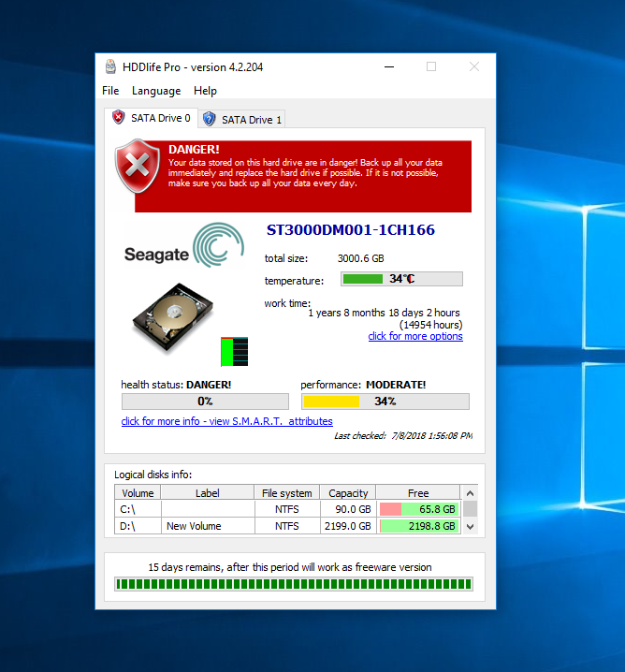Viewport: 625px width, 672px height.
Task: Click the hard disk drive picture
Action: tap(173, 318)
